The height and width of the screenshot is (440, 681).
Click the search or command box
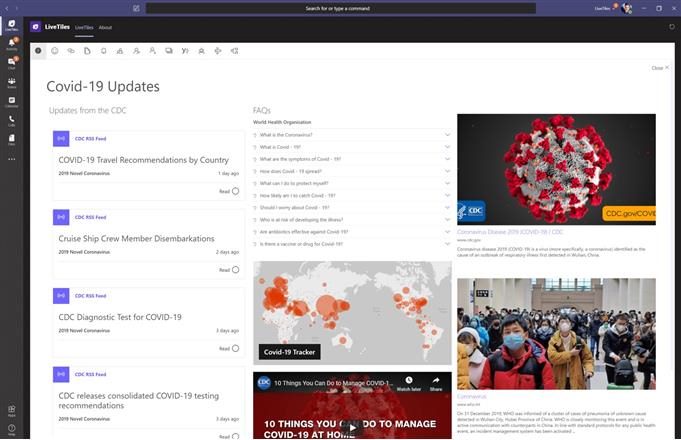point(340,8)
